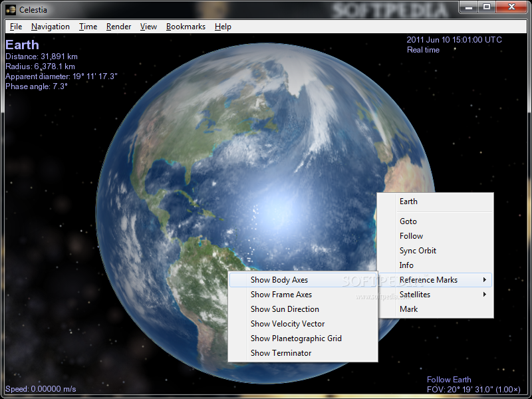This screenshot has height=399, width=532.
Task: Select Show Frame Axes
Action: (303, 295)
